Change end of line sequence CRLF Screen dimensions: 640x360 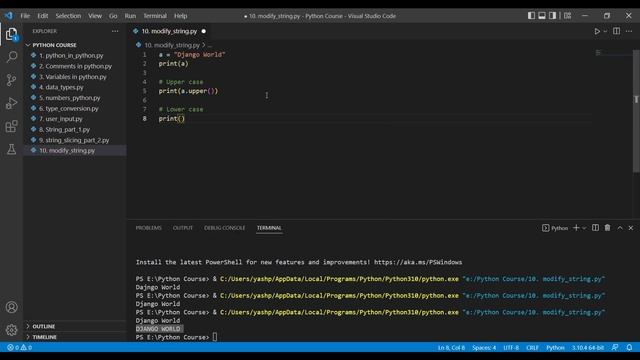(532, 347)
